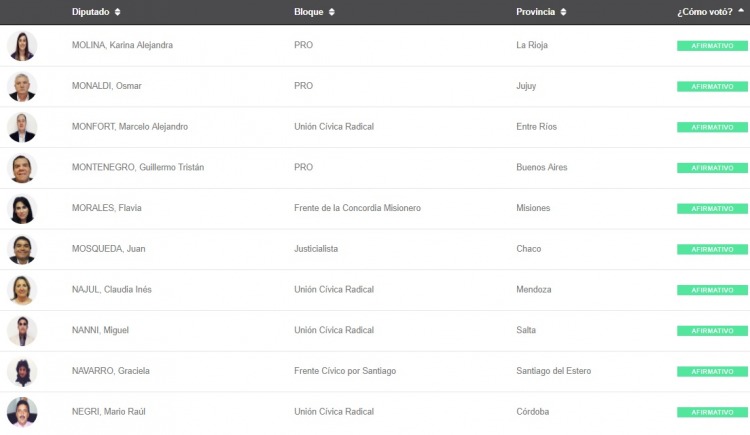The image size is (750, 435).
Task: Click Santiago del Estero province cell
Action: (x=553, y=371)
